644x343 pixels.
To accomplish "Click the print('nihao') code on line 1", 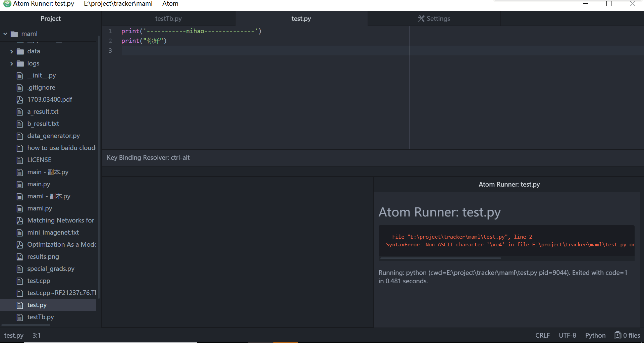I will [191, 31].
